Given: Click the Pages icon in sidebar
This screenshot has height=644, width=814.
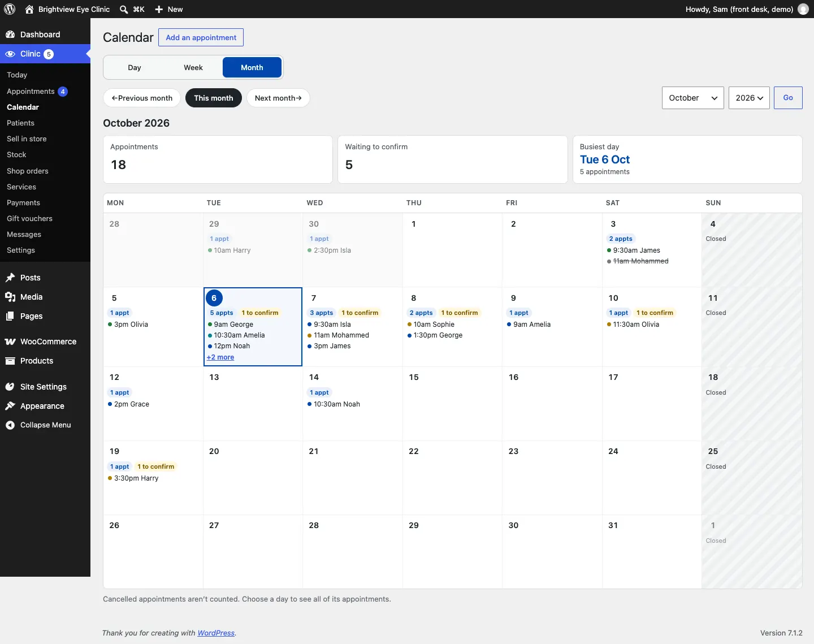Looking at the screenshot, I should pos(10,316).
